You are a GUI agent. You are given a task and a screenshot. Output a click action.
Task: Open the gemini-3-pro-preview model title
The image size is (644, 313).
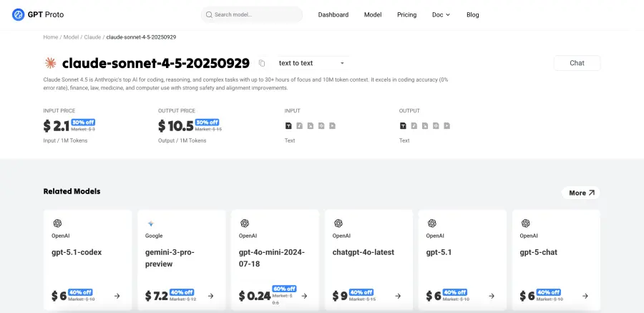click(170, 258)
